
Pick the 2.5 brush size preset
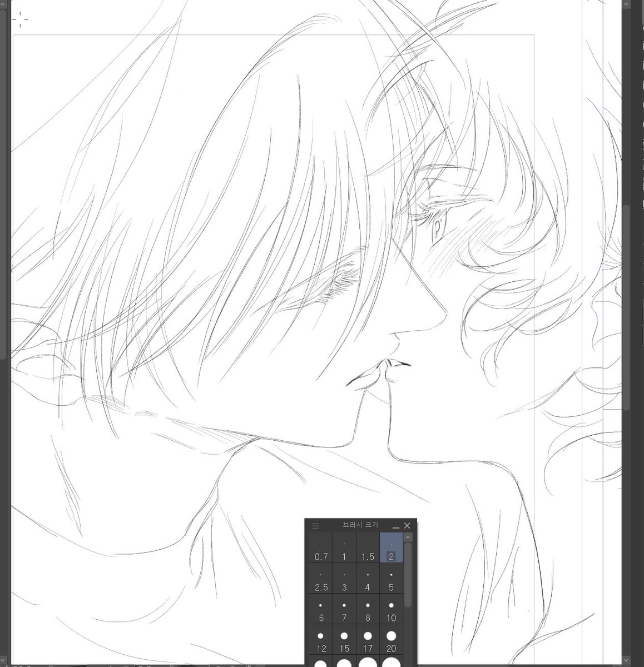(x=321, y=578)
